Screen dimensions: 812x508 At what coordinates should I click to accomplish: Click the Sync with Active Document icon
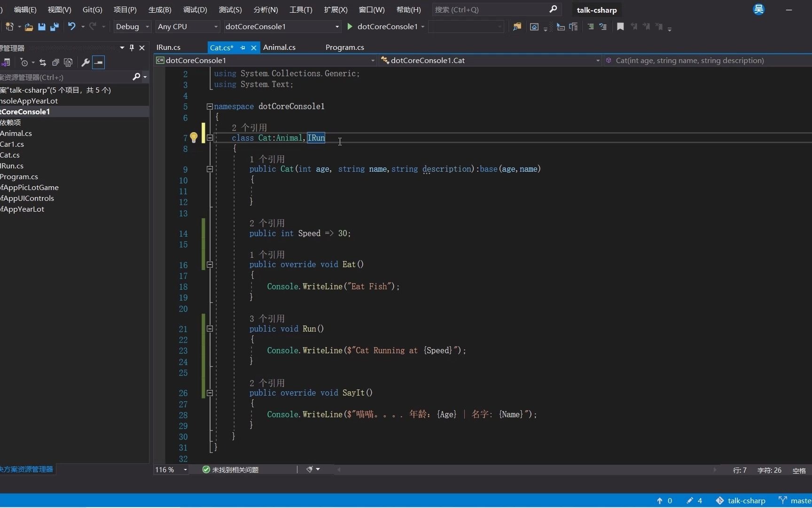tap(43, 63)
